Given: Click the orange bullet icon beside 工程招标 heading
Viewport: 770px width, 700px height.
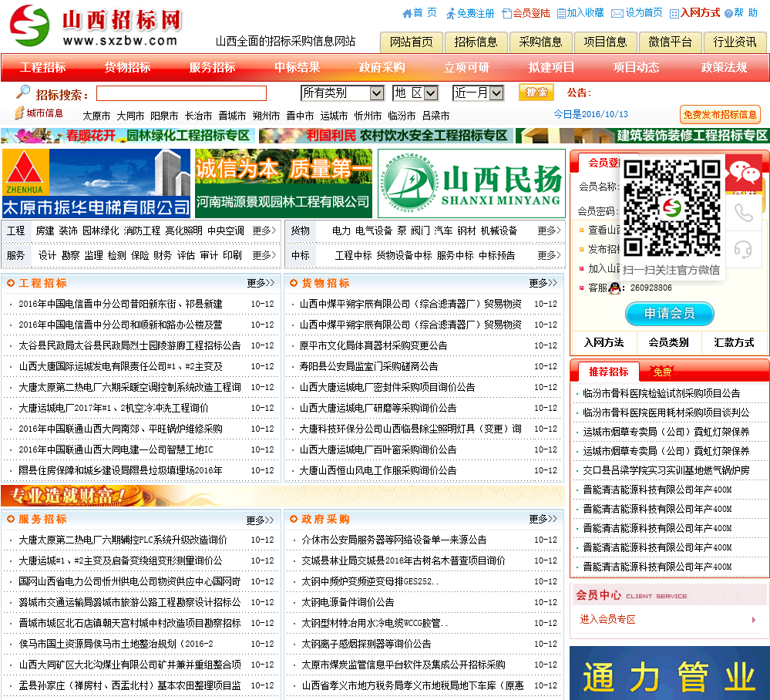Looking at the screenshot, I should (x=11, y=283).
